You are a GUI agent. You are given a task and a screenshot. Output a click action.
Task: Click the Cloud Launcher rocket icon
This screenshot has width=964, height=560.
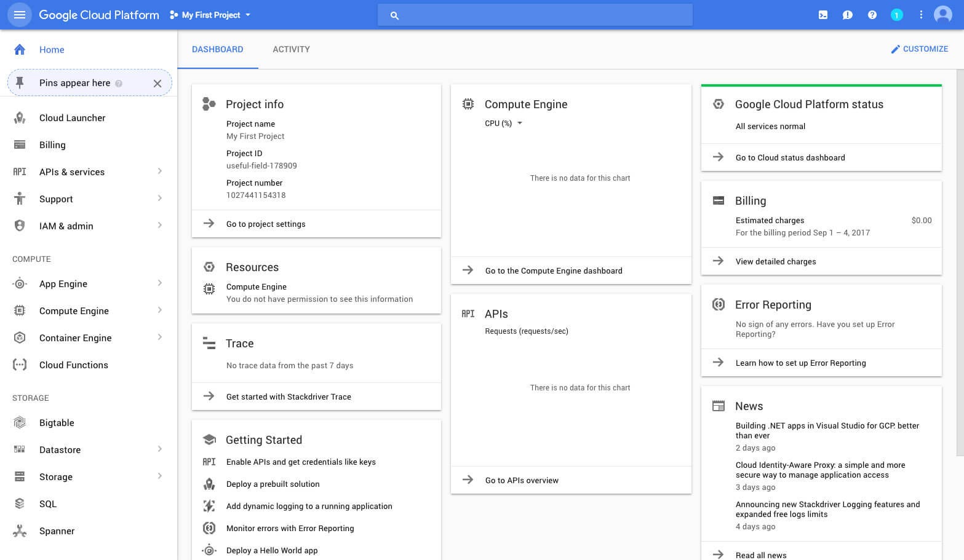click(x=20, y=117)
